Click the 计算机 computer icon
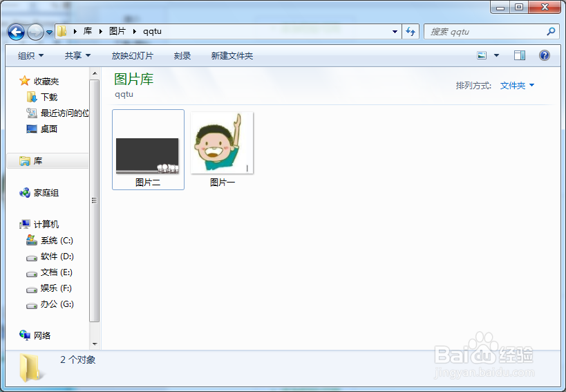 [25, 225]
